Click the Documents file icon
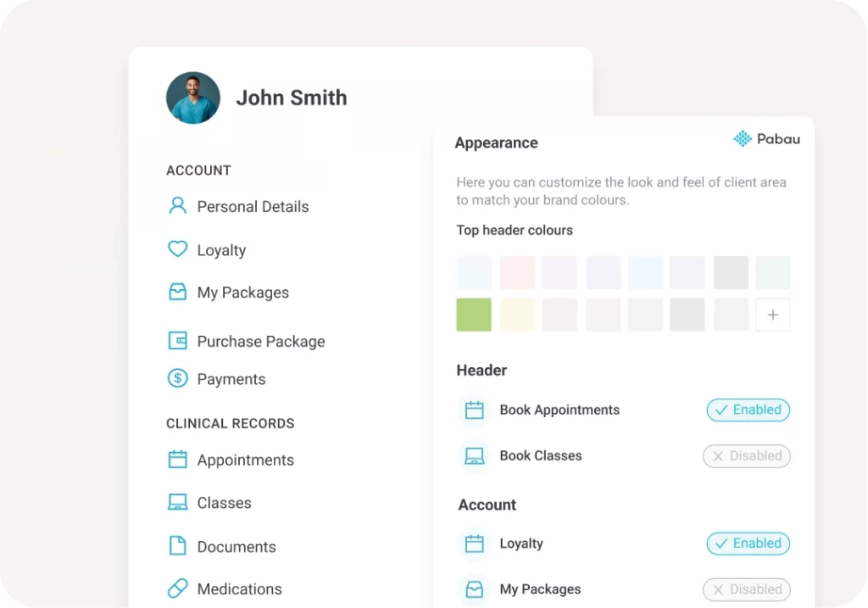The image size is (868, 608). tap(177, 545)
